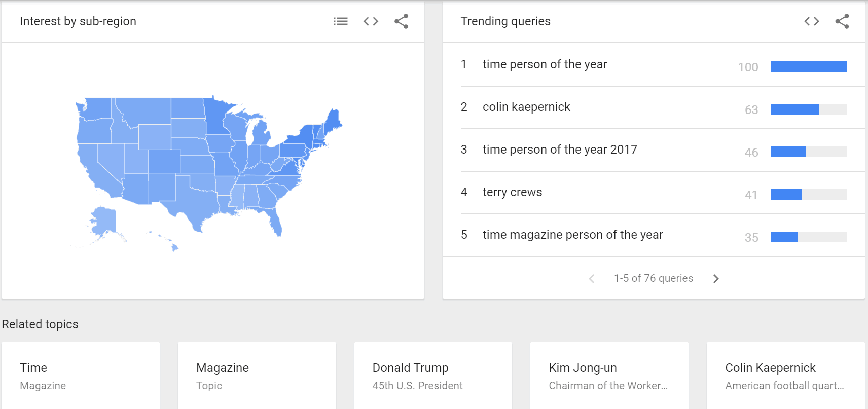Open 'time magazine person of the year' query
868x409 pixels.
(654, 235)
